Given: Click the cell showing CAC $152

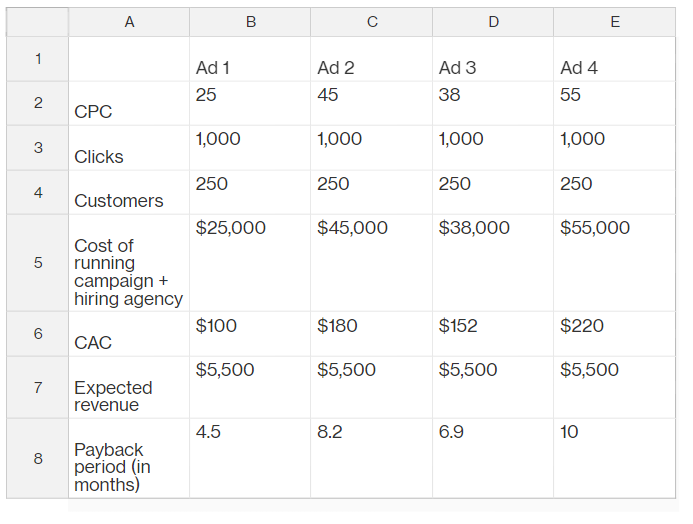Looking at the screenshot, I should (493, 334).
